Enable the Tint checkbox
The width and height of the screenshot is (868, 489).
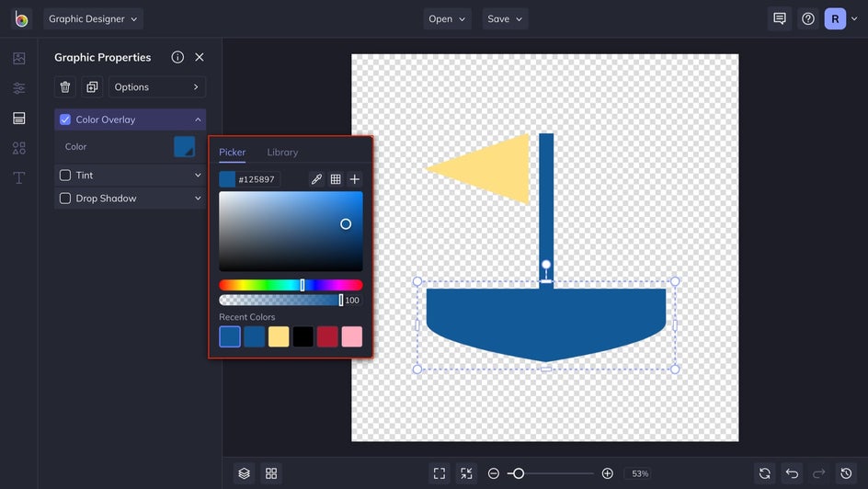(65, 176)
